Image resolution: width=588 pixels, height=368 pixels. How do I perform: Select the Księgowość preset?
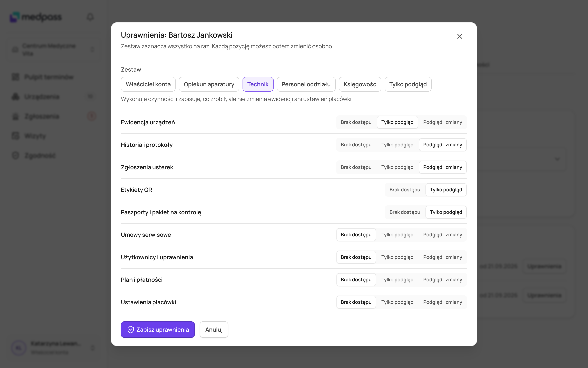[360, 84]
